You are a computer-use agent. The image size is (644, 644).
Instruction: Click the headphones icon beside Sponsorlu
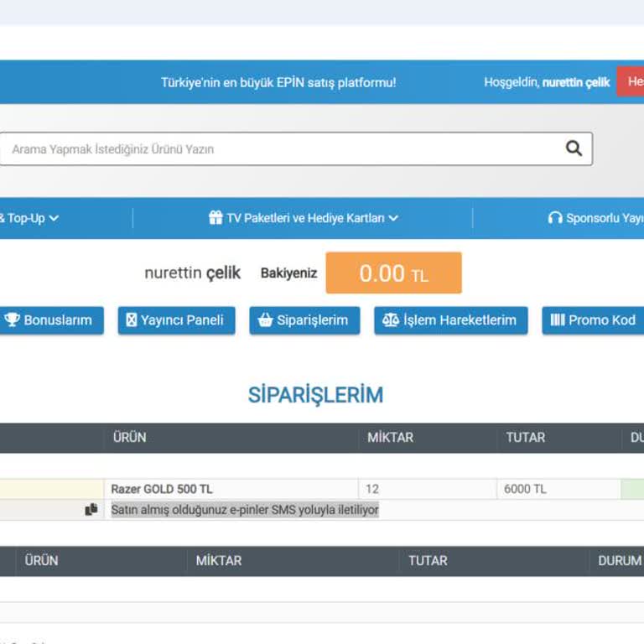tap(555, 218)
